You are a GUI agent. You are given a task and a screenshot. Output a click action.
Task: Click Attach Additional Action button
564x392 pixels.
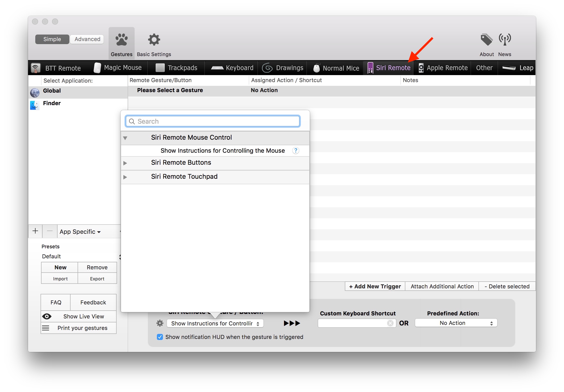442,286
